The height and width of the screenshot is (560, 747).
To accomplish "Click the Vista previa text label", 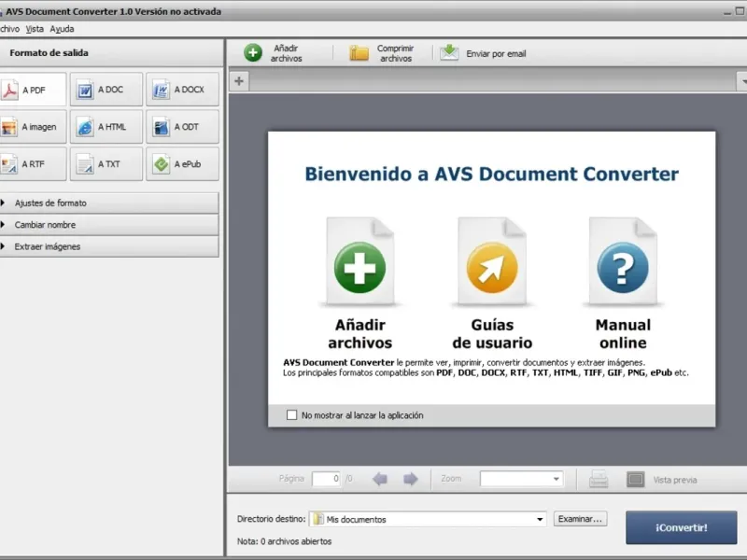I will 674,480.
